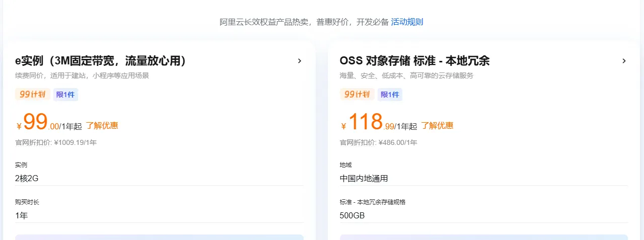Click the 阿里云长效权益产品热卖 headline text
The height and width of the screenshot is (240, 644).
304,22
